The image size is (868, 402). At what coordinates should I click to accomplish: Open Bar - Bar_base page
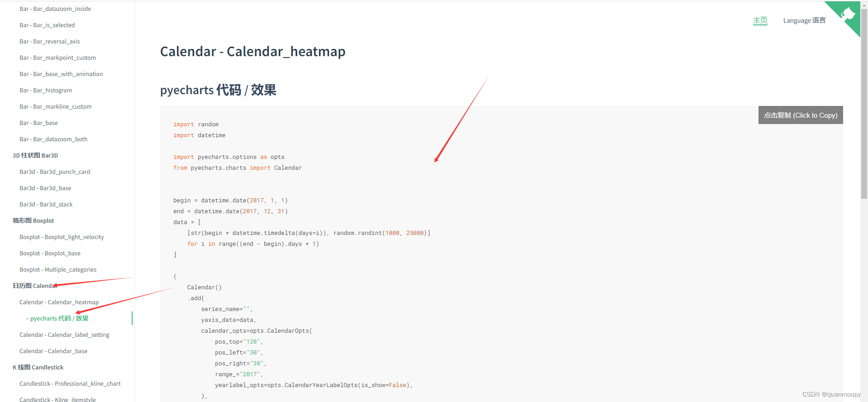point(38,123)
